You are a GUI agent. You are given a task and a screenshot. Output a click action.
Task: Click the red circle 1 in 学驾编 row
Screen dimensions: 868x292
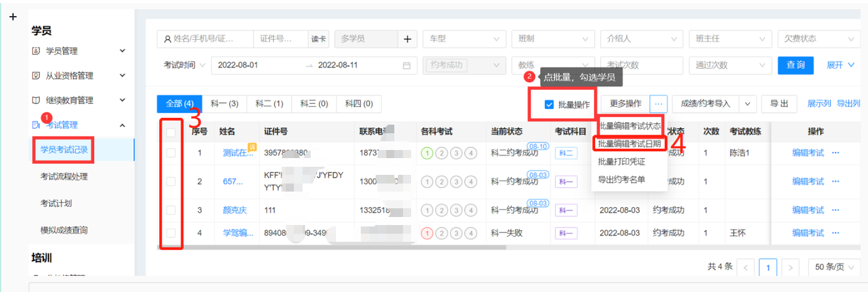(426, 233)
